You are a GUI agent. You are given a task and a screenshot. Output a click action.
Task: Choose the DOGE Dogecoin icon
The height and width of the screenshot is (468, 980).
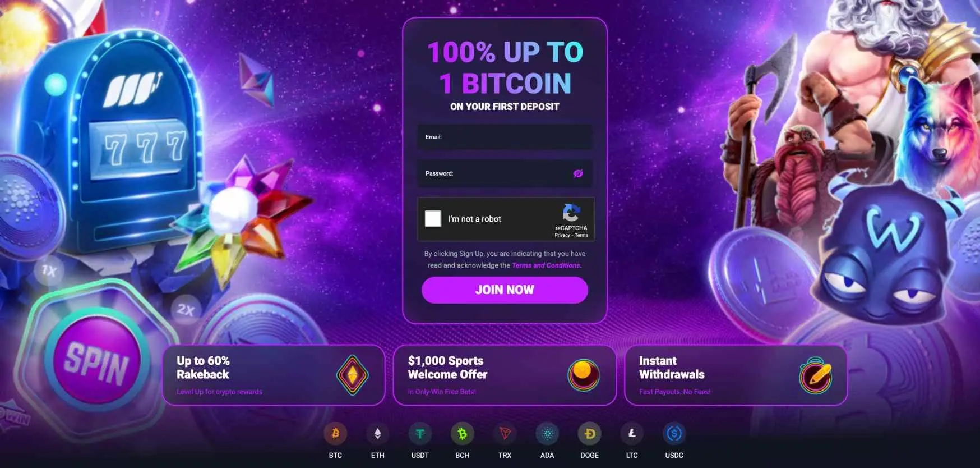coord(590,434)
